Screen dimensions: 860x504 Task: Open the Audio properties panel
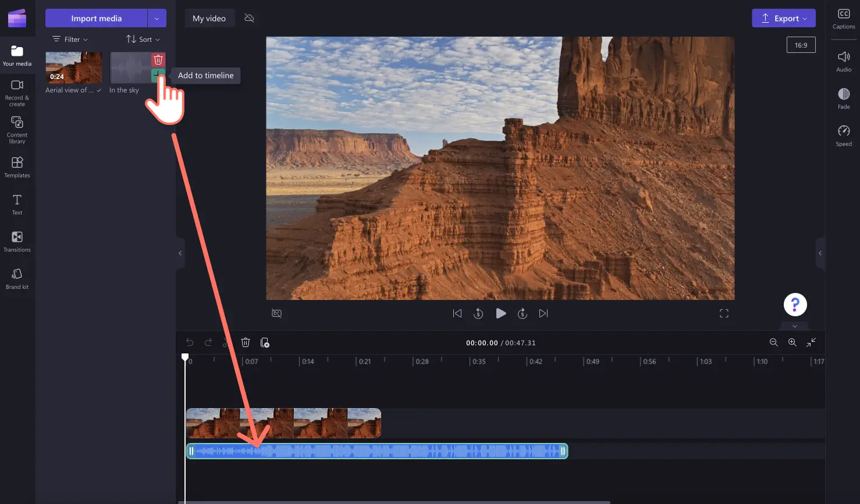pyautogui.click(x=844, y=61)
